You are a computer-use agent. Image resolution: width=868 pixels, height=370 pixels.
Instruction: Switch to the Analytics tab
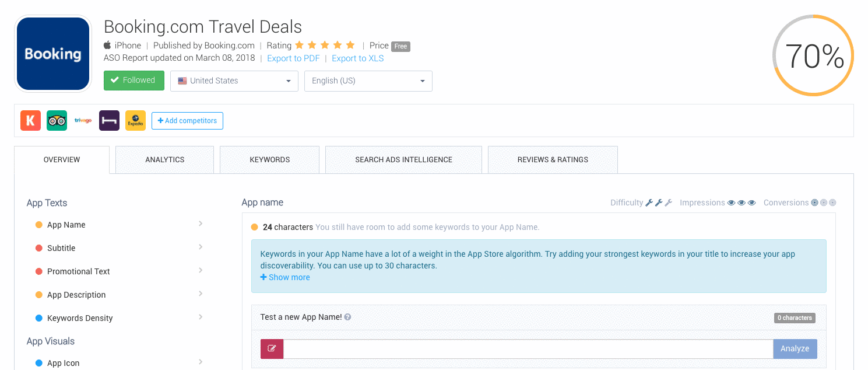pos(165,159)
